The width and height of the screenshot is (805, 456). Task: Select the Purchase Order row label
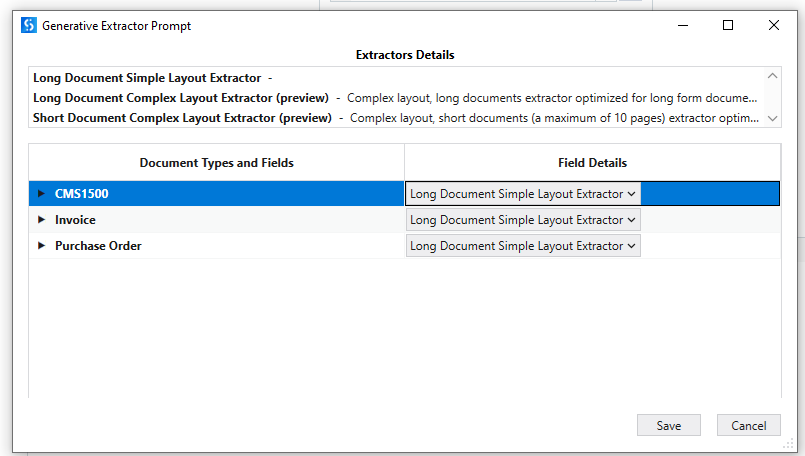[98, 246]
